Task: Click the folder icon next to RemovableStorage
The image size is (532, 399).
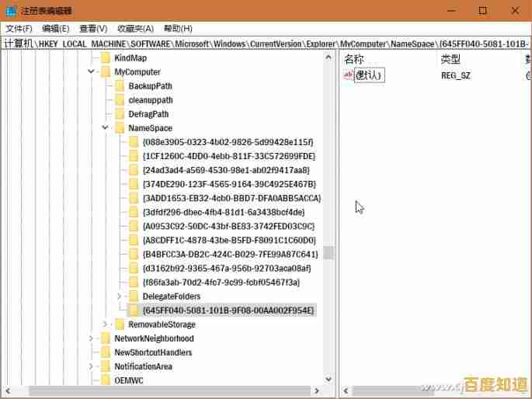Action: 119,324
